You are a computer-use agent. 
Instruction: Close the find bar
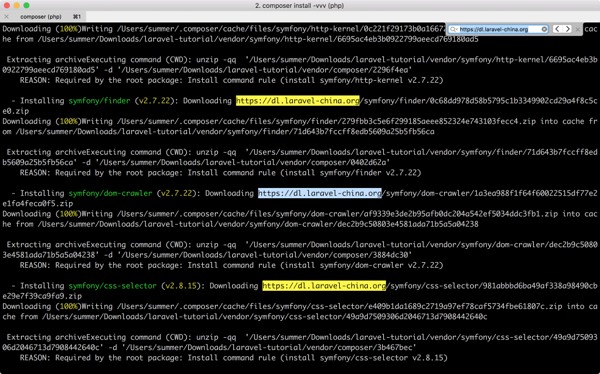tap(578, 29)
